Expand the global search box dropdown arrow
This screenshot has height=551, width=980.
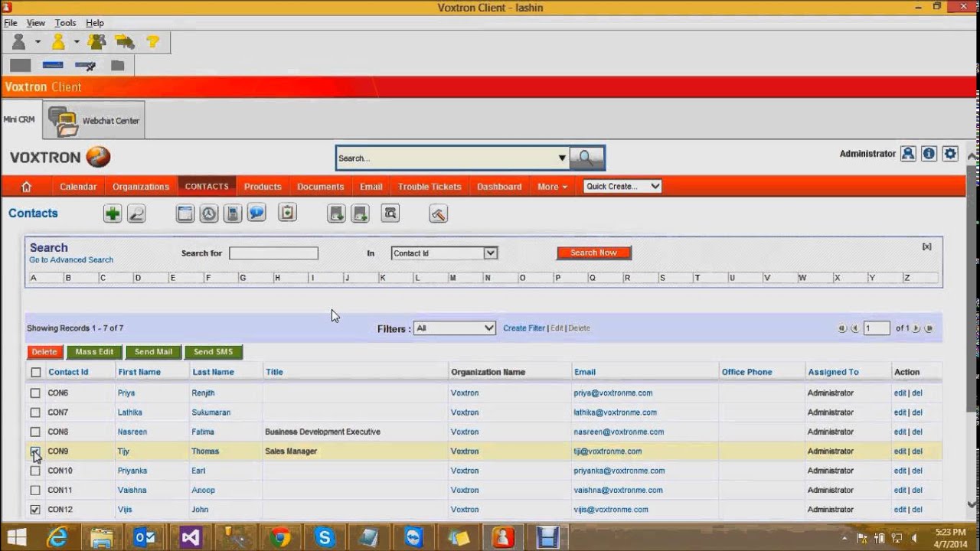click(562, 158)
